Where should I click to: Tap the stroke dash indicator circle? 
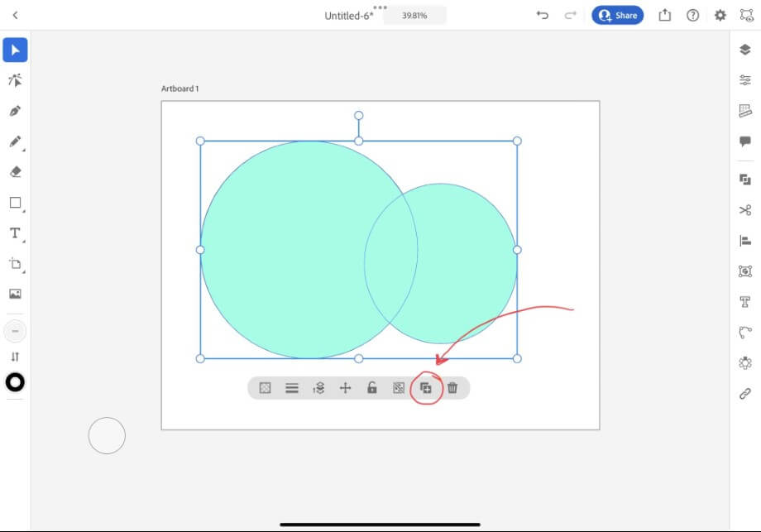(15, 331)
